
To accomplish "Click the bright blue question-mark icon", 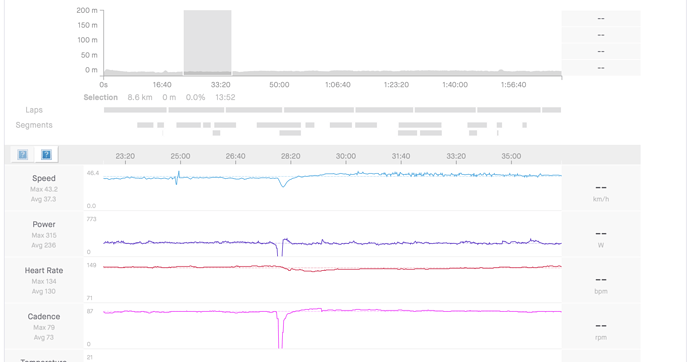I will tap(46, 154).
